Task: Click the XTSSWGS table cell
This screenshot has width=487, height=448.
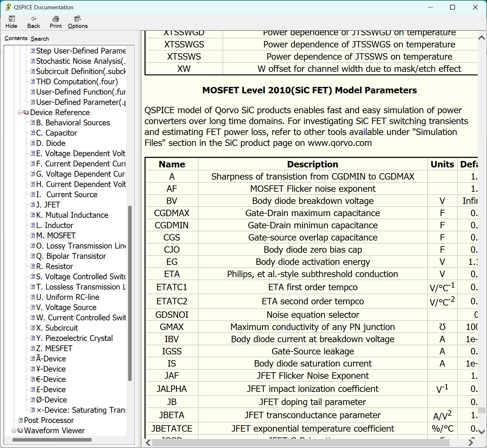Action: [x=184, y=45]
